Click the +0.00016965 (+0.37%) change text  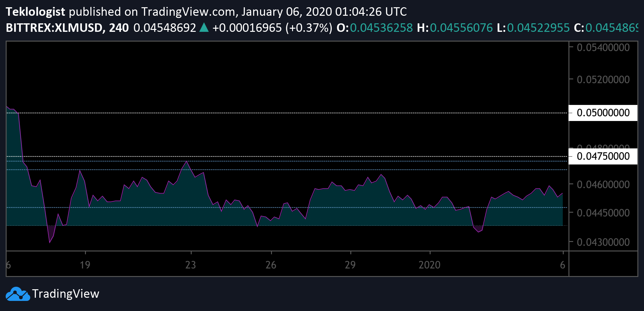(x=272, y=28)
